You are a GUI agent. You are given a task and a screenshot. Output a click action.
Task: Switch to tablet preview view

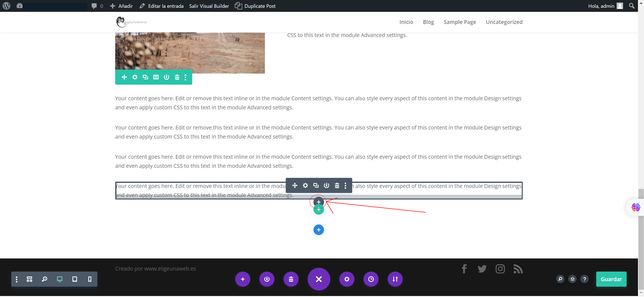coord(75,279)
